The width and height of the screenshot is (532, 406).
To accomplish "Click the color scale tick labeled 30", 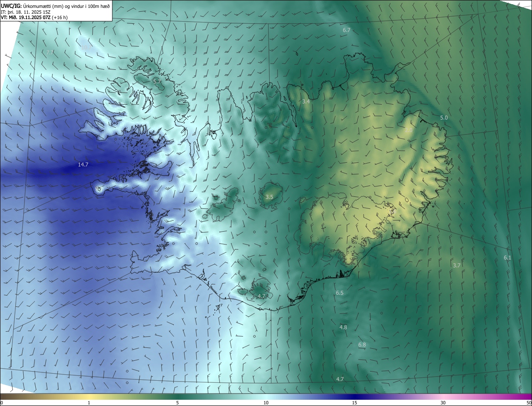I will pos(443,403).
